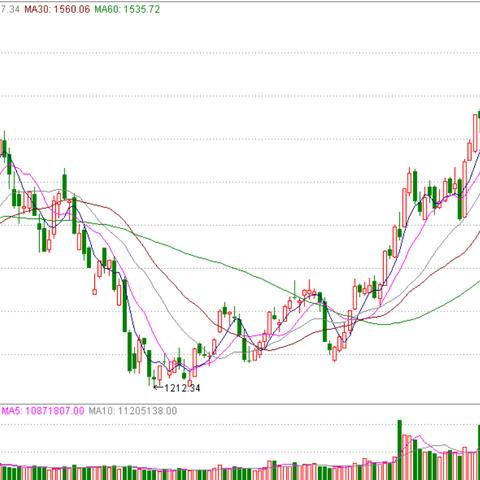Click the tall red volume bar beside the tallest green bar
The image size is (480, 480).
[x=405, y=457]
